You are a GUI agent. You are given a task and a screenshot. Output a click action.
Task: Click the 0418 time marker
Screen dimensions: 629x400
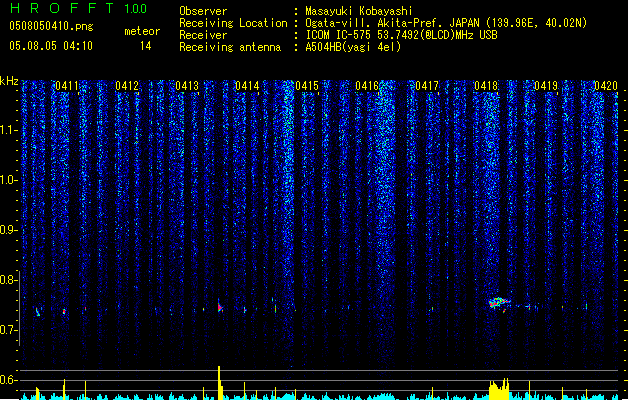[x=486, y=86]
